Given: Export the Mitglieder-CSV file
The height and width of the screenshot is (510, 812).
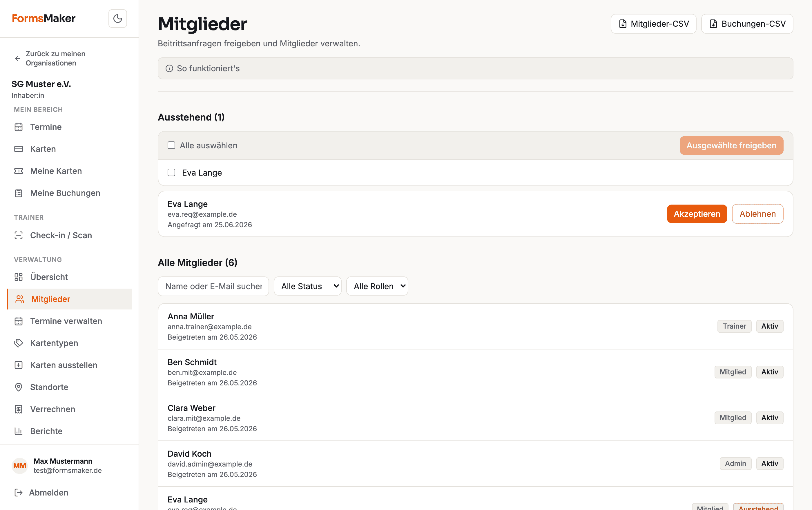Looking at the screenshot, I should click(653, 24).
